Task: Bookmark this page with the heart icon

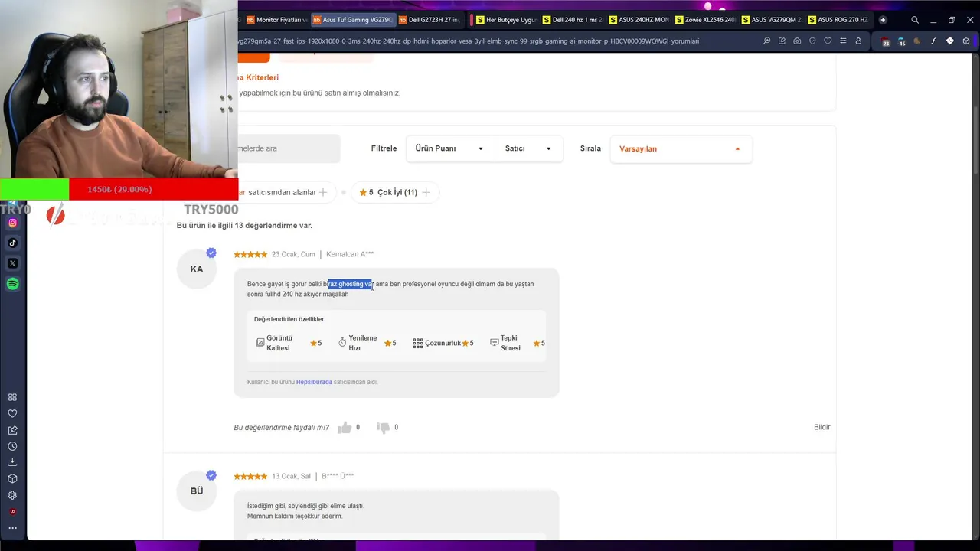Action: click(828, 41)
